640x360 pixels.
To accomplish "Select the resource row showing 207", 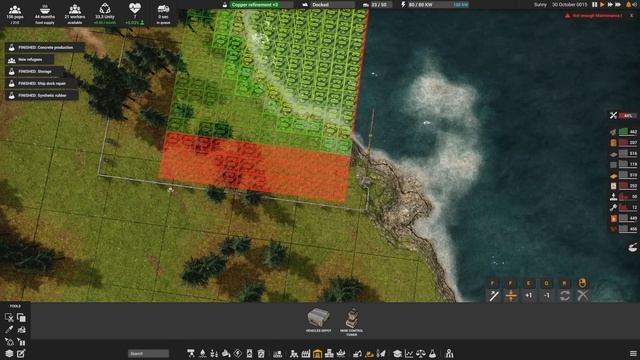I will pos(624,142).
